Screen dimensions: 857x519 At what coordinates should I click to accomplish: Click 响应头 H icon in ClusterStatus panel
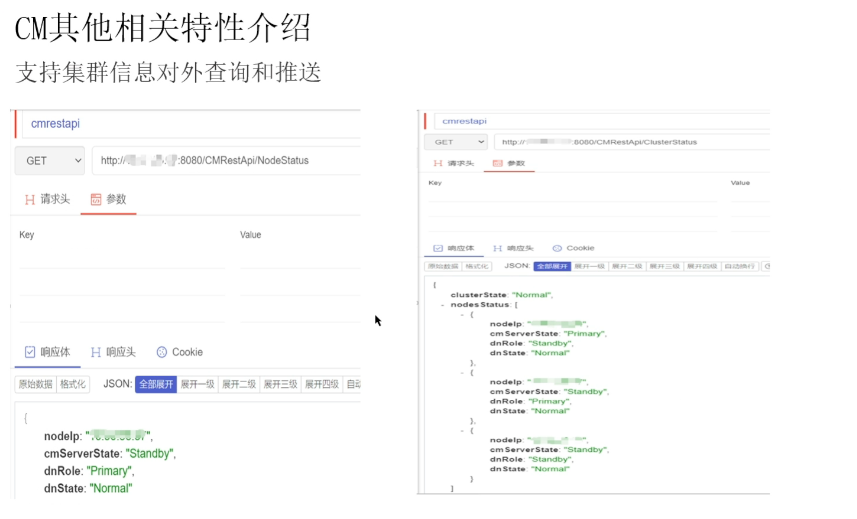(497, 248)
